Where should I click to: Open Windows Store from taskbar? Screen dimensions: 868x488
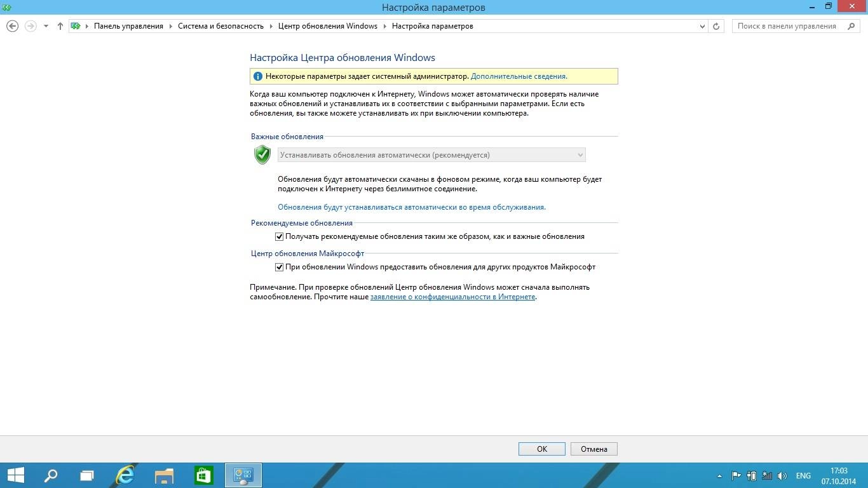point(203,475)
